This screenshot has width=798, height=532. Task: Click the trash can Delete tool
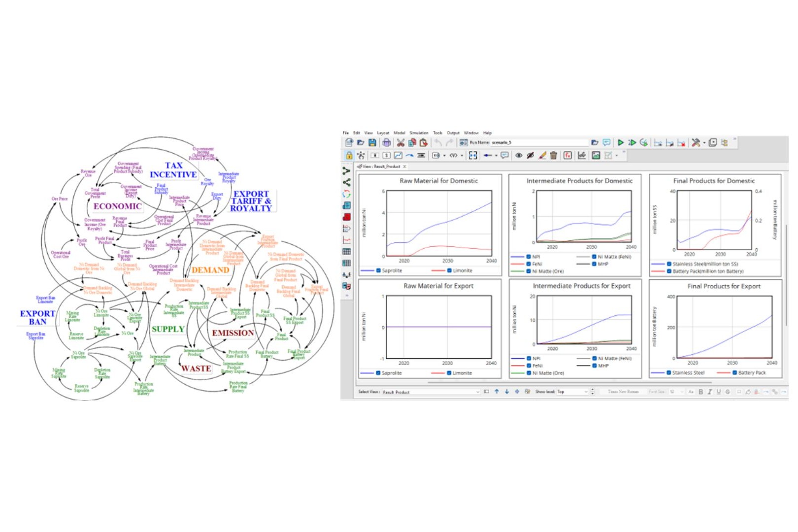click(554, 156)
